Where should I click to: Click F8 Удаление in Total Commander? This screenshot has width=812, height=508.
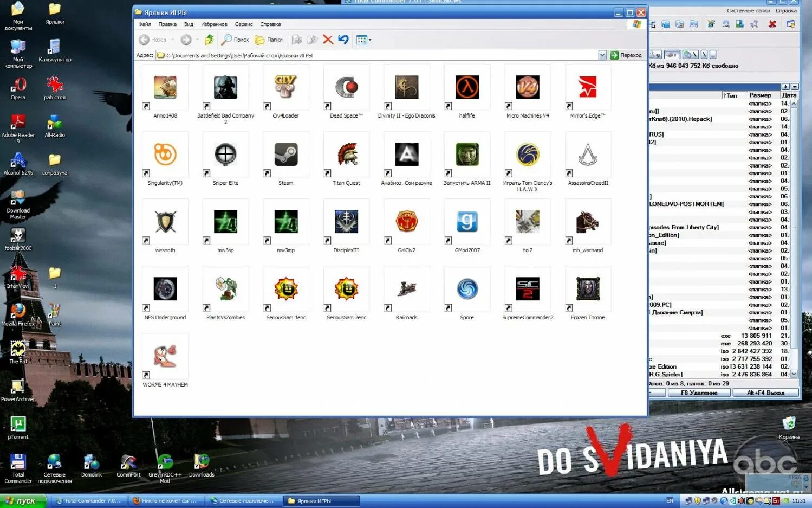click(699, 393)
